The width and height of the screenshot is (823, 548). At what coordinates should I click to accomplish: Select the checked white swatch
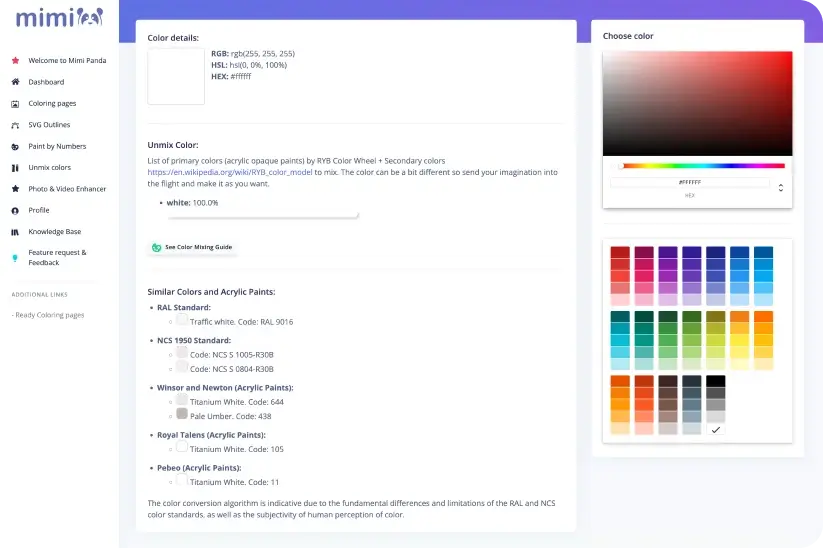pyautogui.click(x=716, y=429)
